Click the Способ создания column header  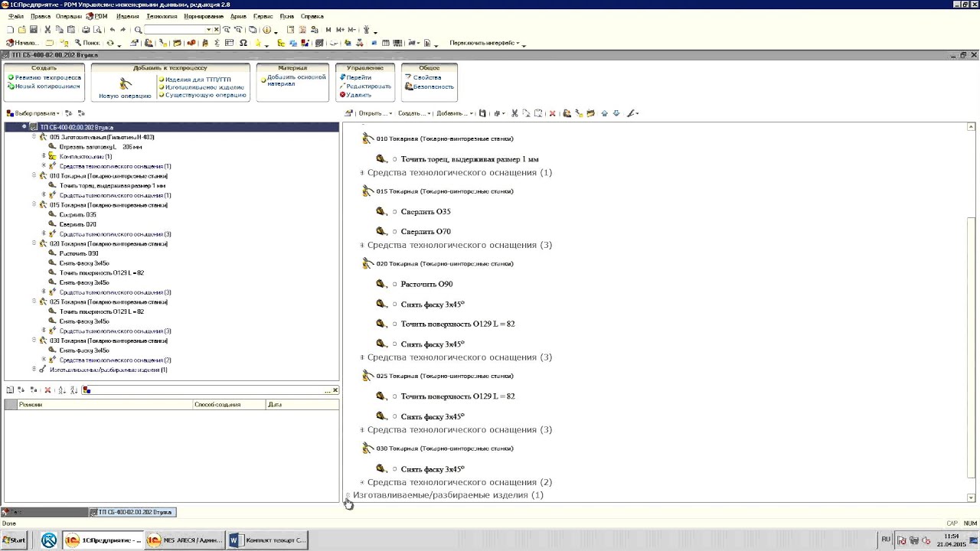tap(228, 405)
